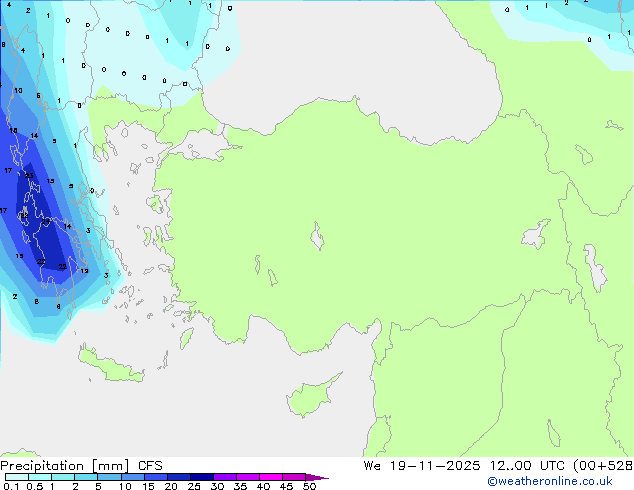Click the legend label '50'
This screenshot has width=634, height=490.
[309, 486]
